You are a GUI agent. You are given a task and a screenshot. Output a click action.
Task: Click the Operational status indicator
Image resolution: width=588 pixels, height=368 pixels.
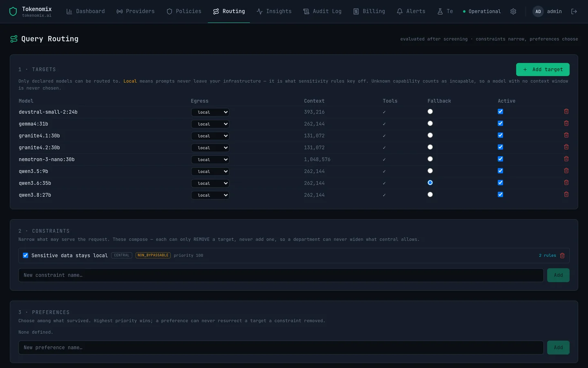[481, 11]
